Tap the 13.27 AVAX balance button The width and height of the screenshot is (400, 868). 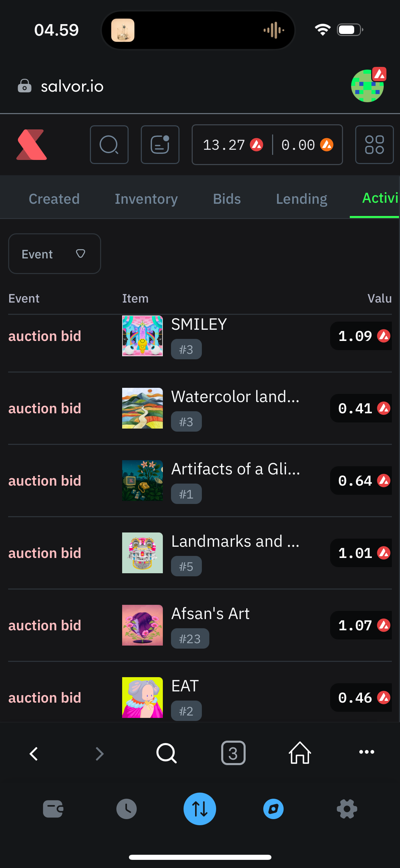[x=233, y=145]
